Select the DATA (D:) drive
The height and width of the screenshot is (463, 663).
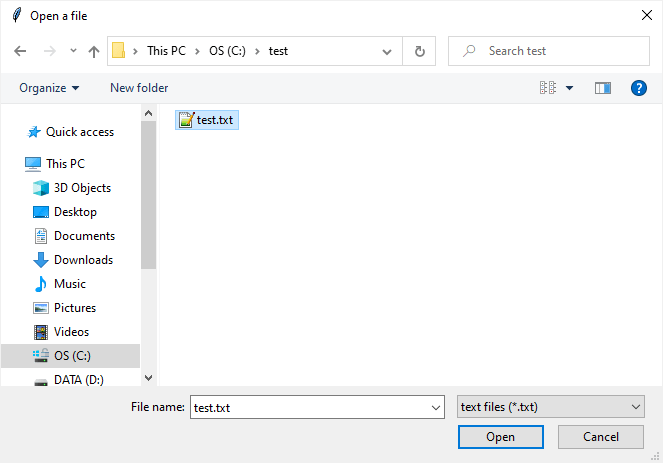79,380
